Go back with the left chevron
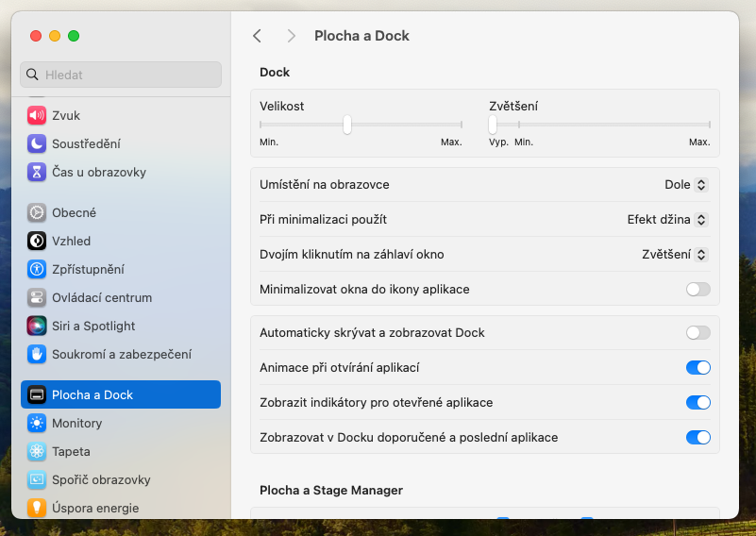Viewport: 756px width, 536px height. 257,36
